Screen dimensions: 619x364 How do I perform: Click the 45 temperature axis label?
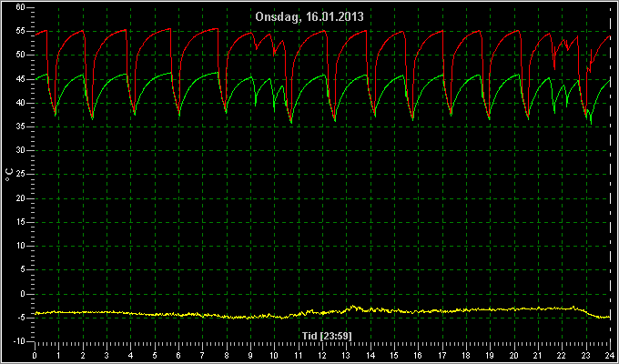21,79
